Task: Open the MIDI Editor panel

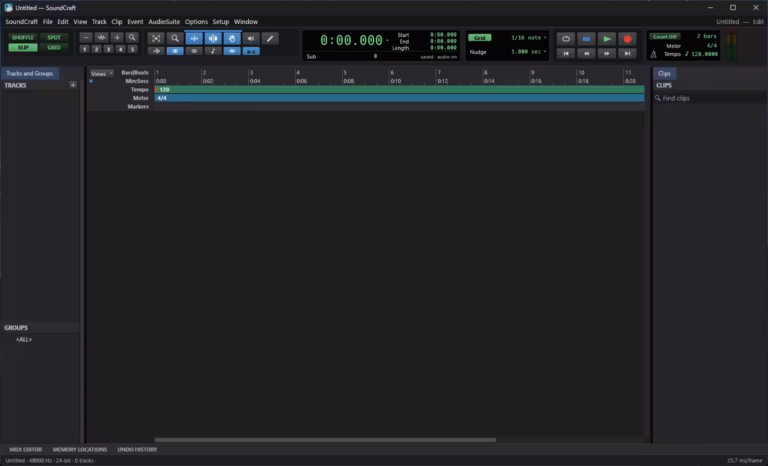Action: click(26, 449)
